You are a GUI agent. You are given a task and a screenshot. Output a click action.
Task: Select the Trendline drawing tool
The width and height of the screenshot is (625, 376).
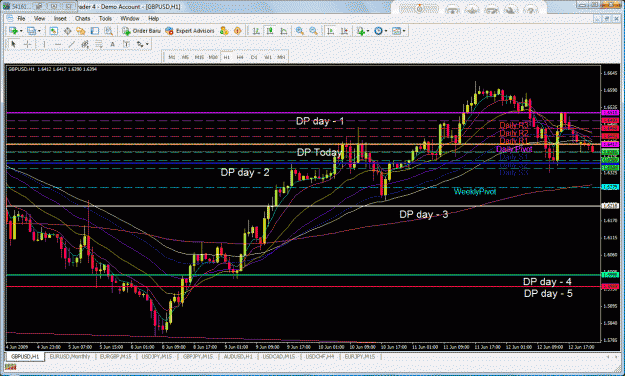[x=72, y=44]
